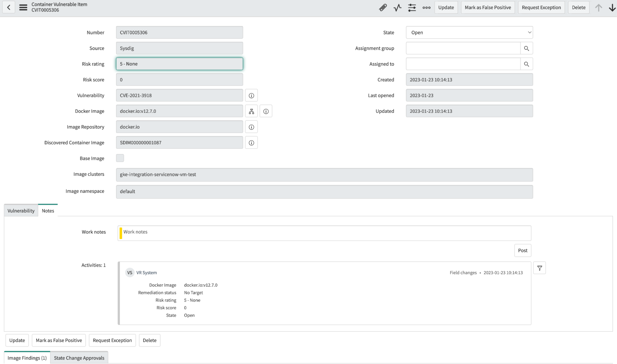Viewport: 617px width, 364px height.
Task: Filter the activity stream with funnel icon
Action: (x=539, y=267)
